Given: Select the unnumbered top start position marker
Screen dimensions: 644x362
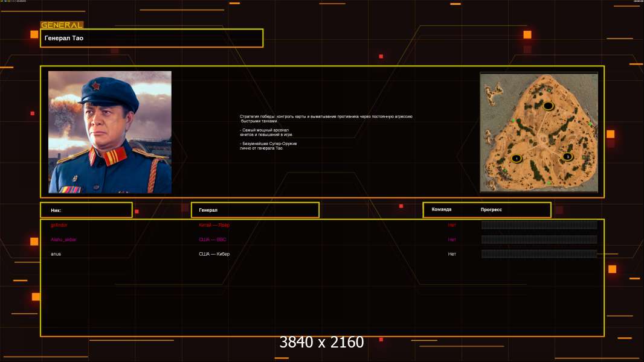Looking at the screenshot, I should 548,106.
